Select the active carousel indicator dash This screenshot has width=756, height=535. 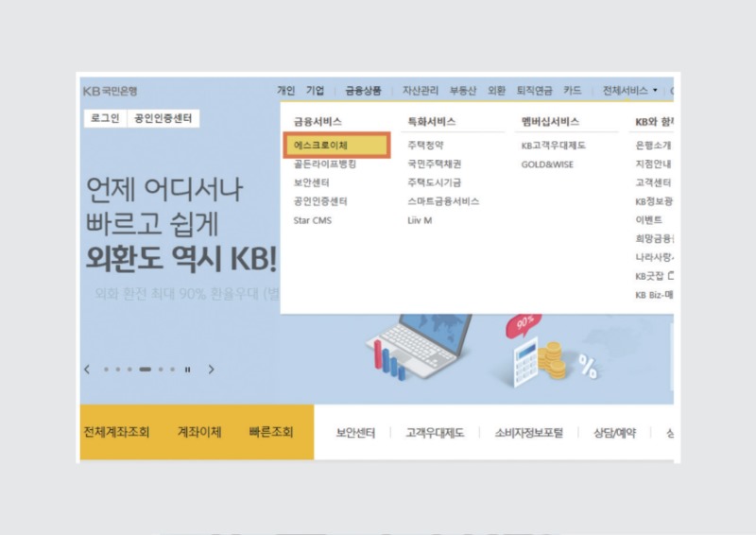(145, 370)
